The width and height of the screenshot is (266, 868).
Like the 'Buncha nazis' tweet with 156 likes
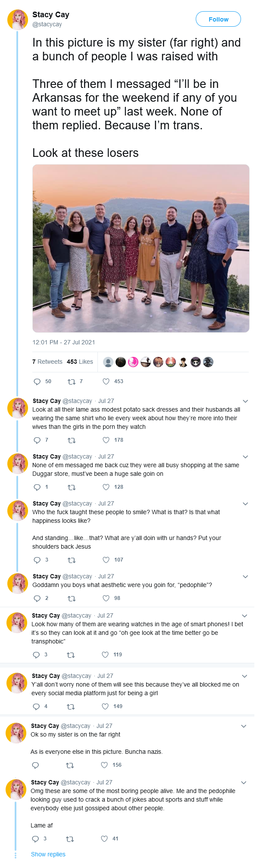(x=104, y=765)
